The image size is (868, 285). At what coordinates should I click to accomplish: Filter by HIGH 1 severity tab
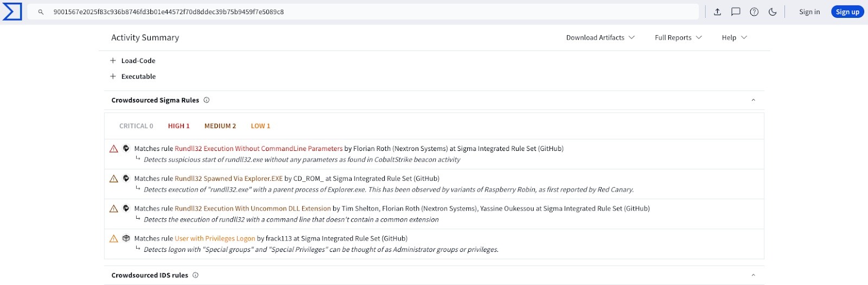tap(178, 126)
